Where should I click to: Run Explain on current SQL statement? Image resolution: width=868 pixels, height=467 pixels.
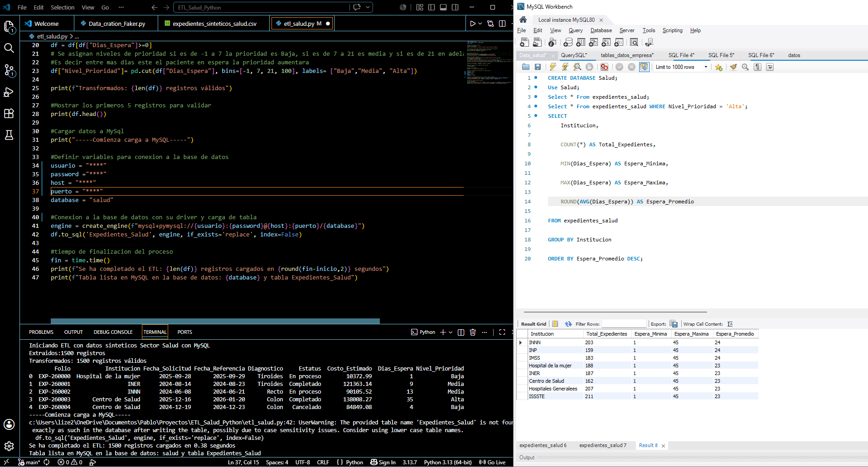coord(577,67)
